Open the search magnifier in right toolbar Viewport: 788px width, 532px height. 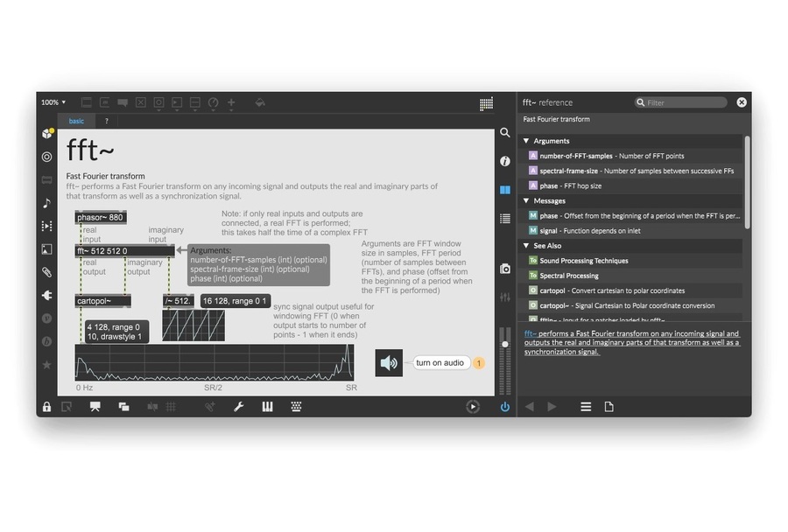click(505, 133)
